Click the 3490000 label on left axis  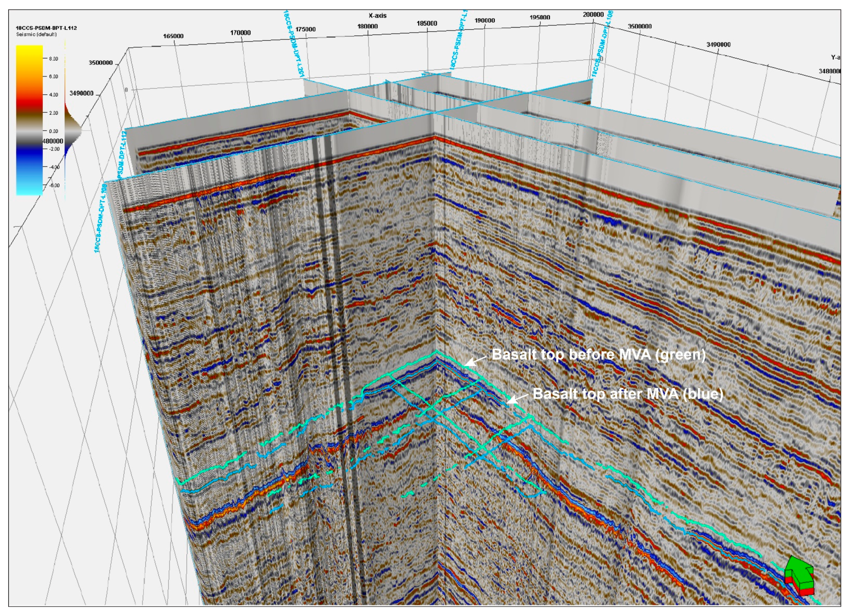pyautogui.click(x=81, y=93)
